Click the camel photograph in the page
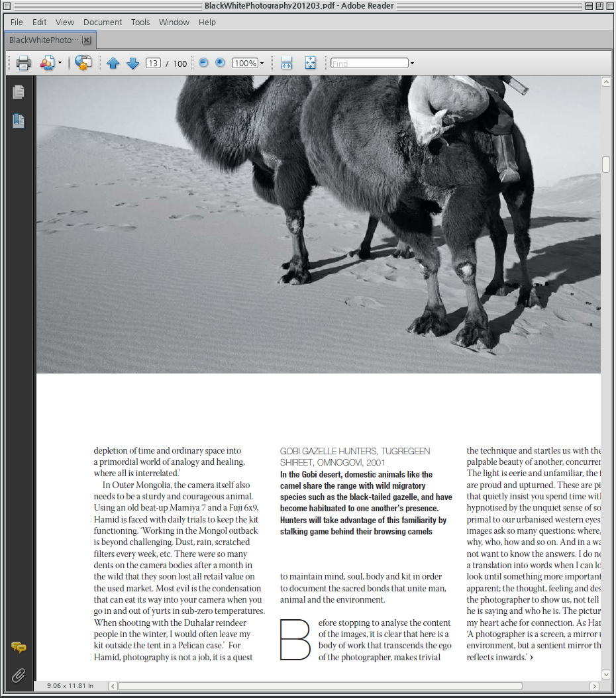The height and width of the screenshot is (698, 616). (318, 224)
